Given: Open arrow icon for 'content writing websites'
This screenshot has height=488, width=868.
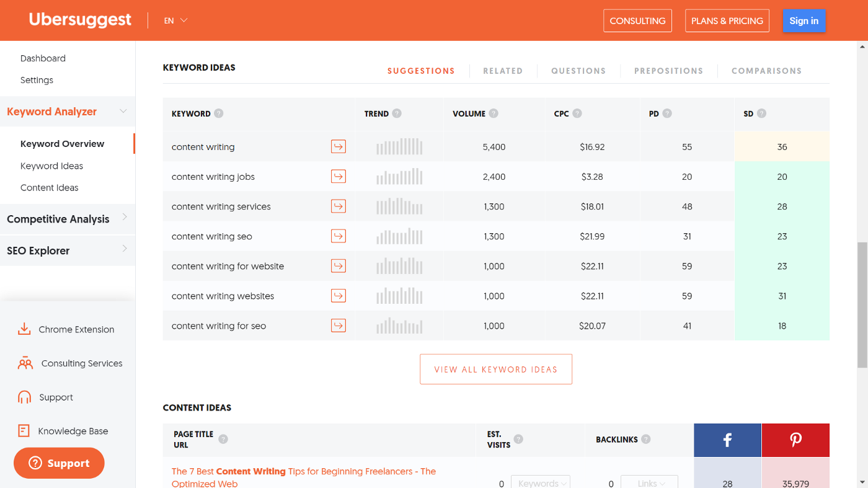Looking at the screenshot, I should [x=338, y=296].
